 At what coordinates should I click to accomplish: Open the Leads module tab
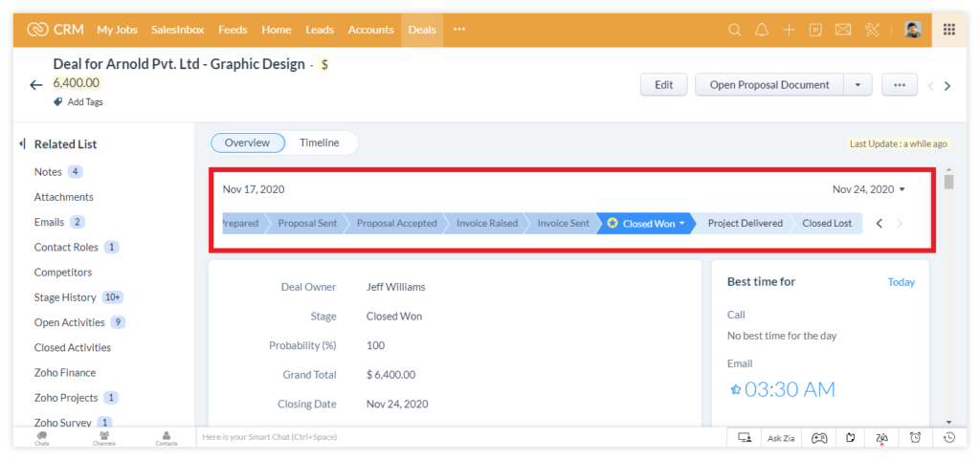pyautogui.click(x=320, y=30)
